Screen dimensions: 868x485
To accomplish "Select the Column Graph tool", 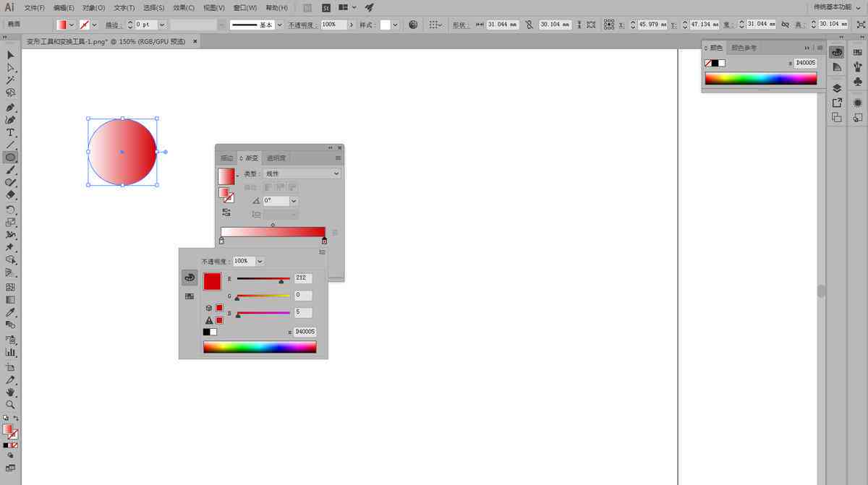I will pos(11,352).
